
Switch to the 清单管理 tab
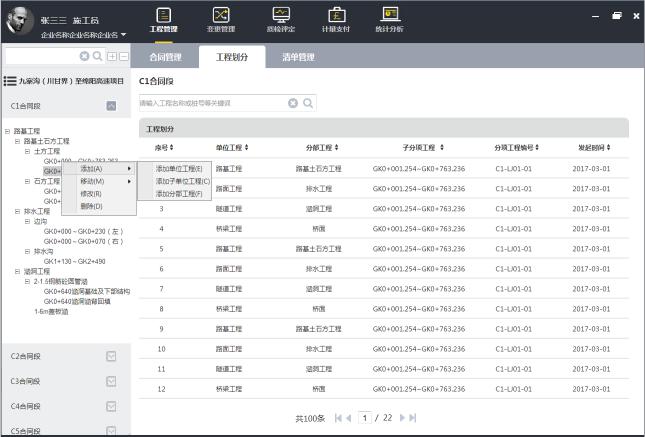[x=298, y=57]
